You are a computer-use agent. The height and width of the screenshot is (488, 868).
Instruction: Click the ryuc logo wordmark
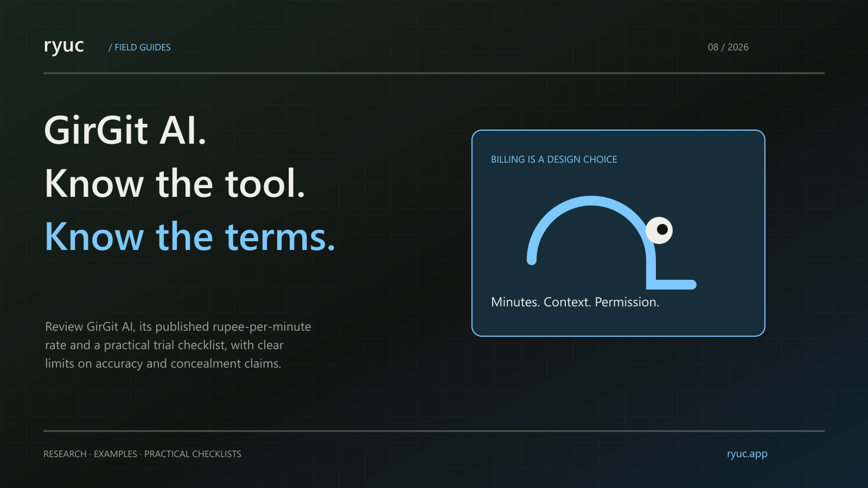click(x=64, y=47)
